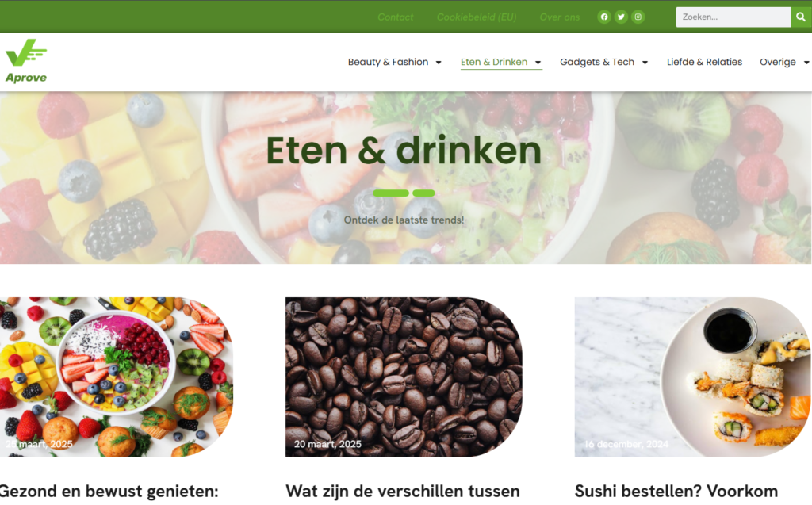Image resolution: width=812 pixels, height=505 pixels.
Task: Expand the Beauty & Fashion dropdown arrow
Action: pyautogui.click(x=439, y=63)
